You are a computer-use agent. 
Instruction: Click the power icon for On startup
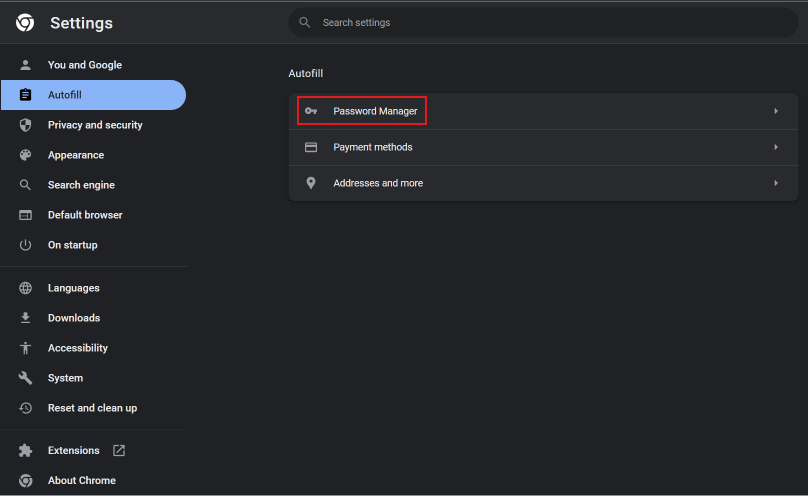pos(25,245)
